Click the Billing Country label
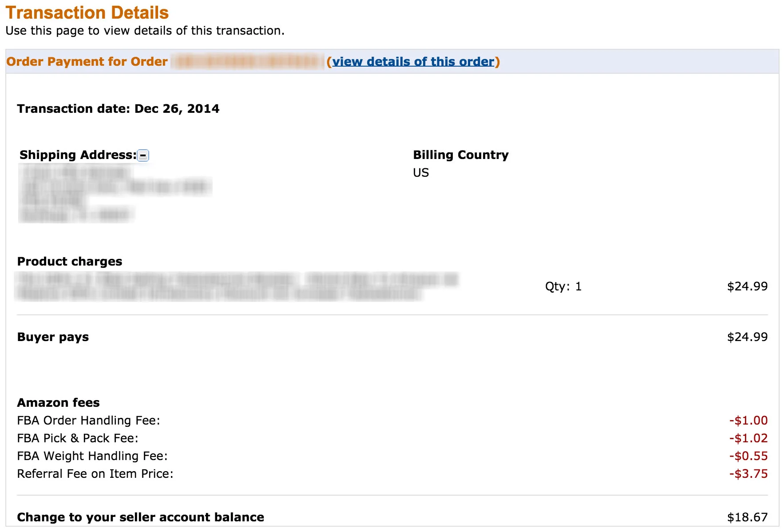 [x=460, y=155]
